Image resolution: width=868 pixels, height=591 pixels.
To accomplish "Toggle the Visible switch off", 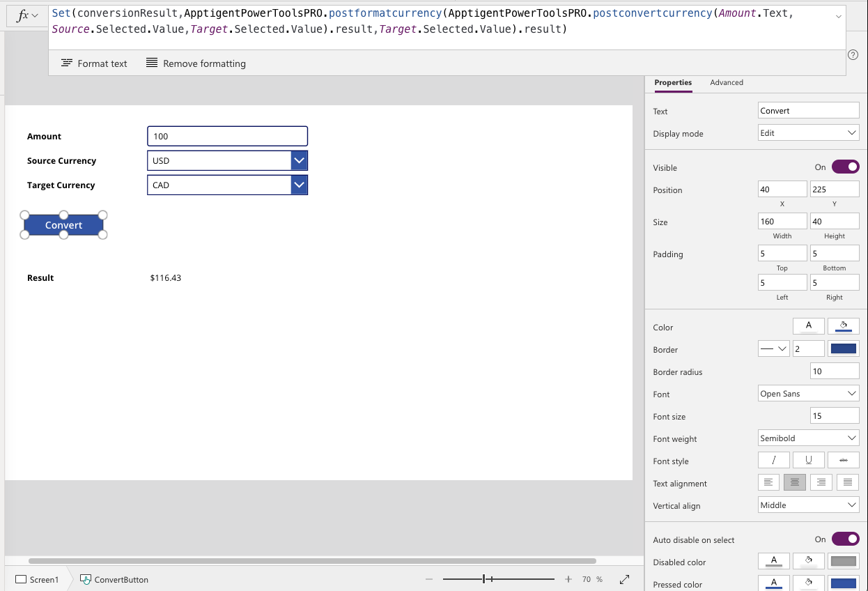I will click(845, 167).
